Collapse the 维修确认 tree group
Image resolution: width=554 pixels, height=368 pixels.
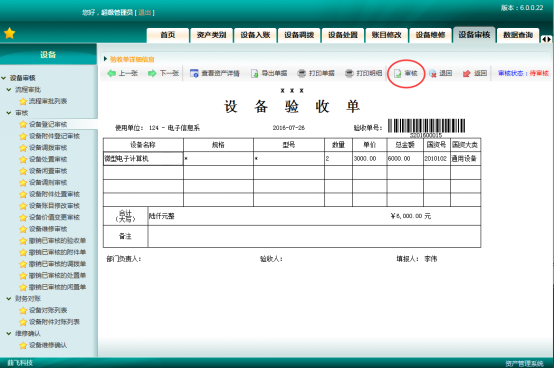pyautogui.click(x=9, y=333)
